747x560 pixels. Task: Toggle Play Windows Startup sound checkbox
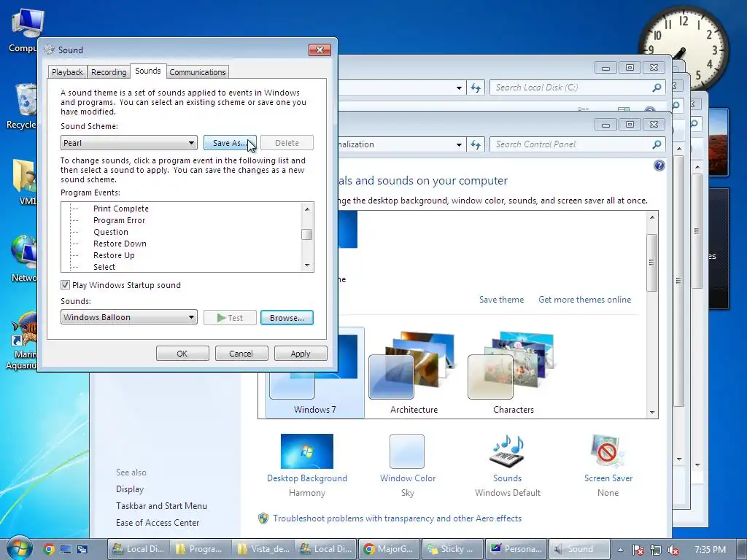(65, 285)
